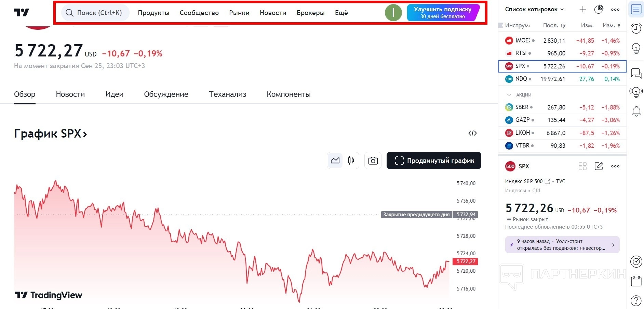Open the notifications bell icon

pos(636,111)
